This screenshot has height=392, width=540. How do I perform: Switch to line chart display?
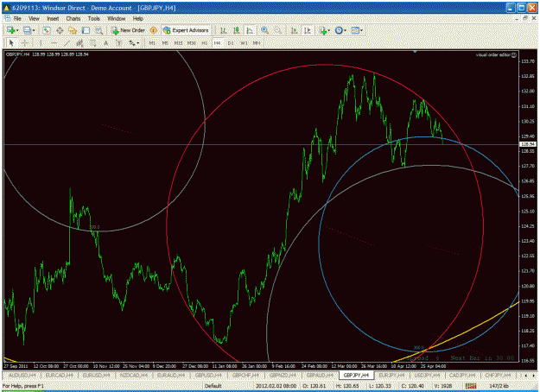click(250, 30)
